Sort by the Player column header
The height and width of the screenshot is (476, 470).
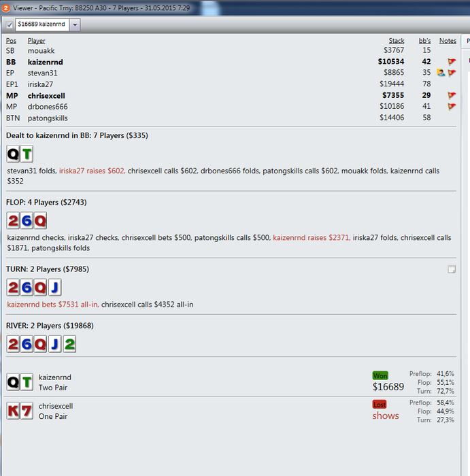[37, 41]
